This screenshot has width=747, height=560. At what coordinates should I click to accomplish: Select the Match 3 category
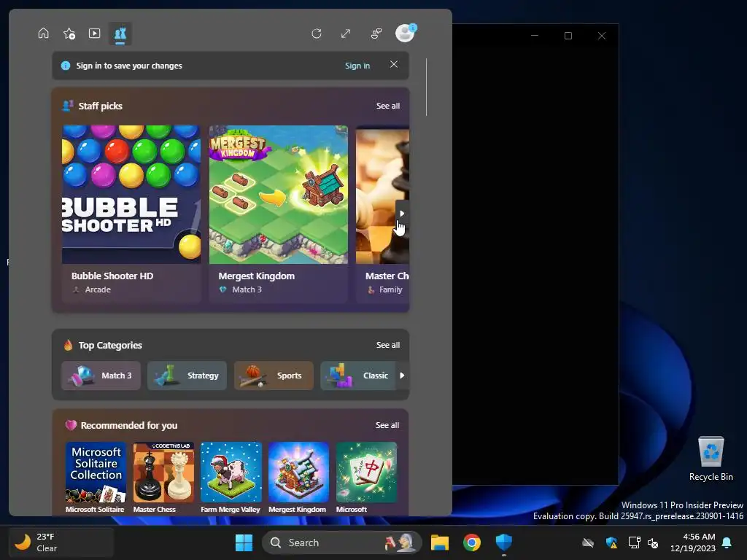(x=101, y=376)
